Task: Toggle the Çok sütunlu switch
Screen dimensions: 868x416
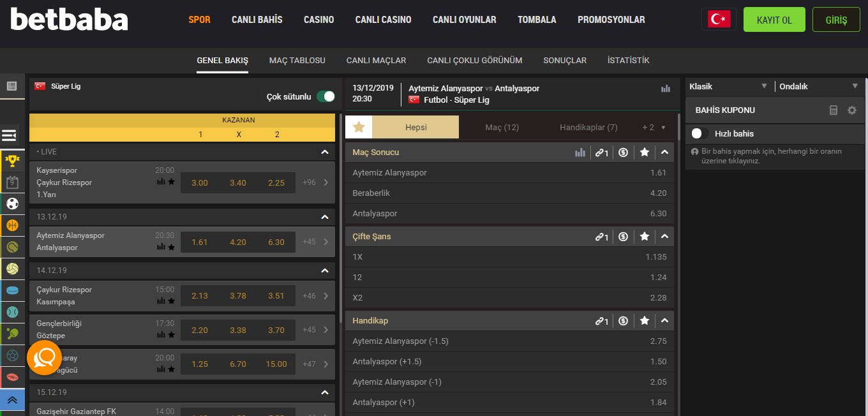Action: coord(325,96)
